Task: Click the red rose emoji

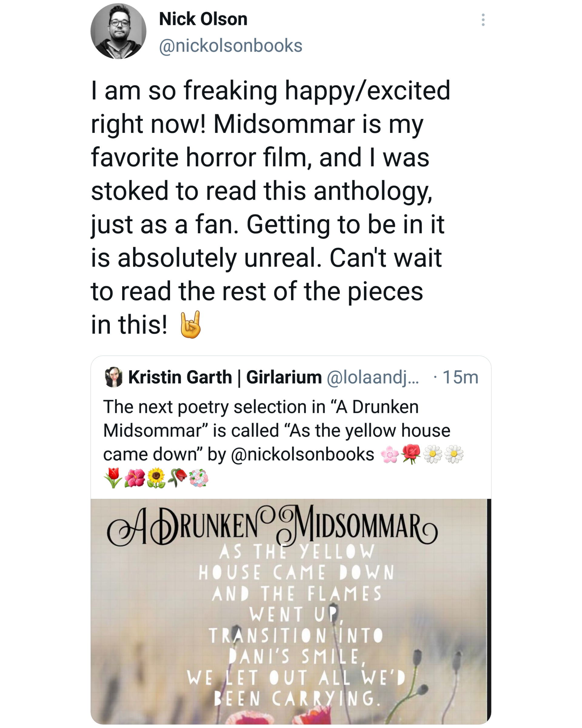Action: 411,454
